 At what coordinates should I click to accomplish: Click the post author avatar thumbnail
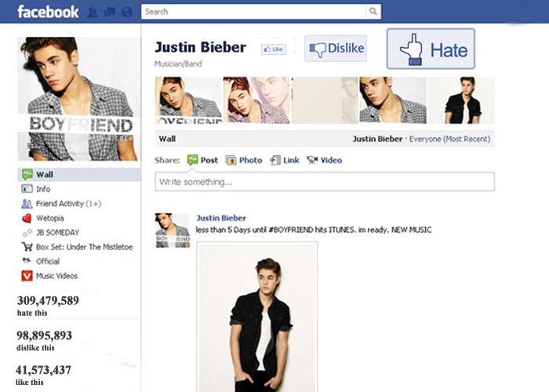[173, 230]
